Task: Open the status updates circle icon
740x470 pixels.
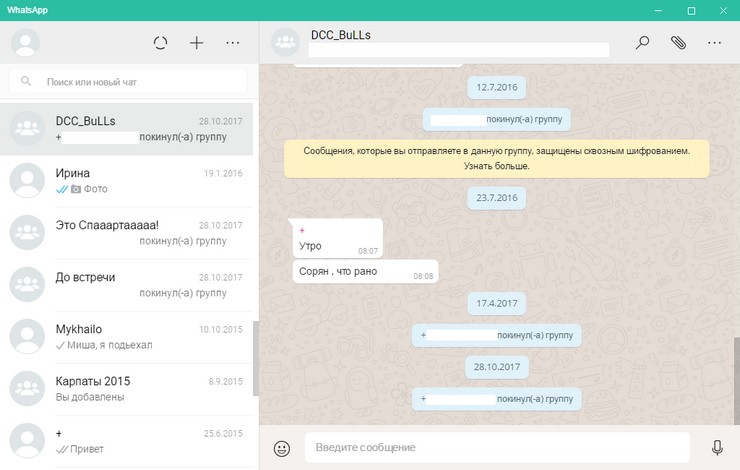Action: click(160, 43)
